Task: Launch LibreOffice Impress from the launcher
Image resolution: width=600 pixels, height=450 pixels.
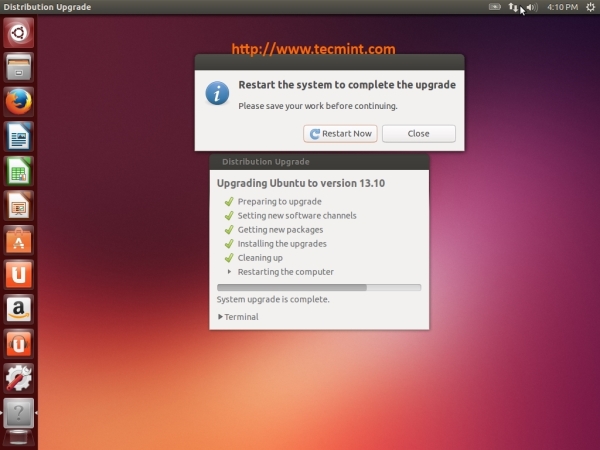Action: [18, 205]
